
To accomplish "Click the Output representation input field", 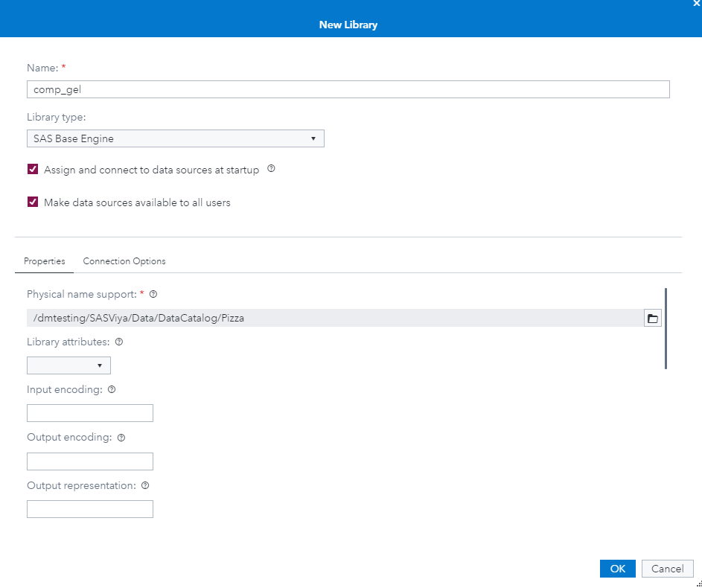I will tap(90, 509).
